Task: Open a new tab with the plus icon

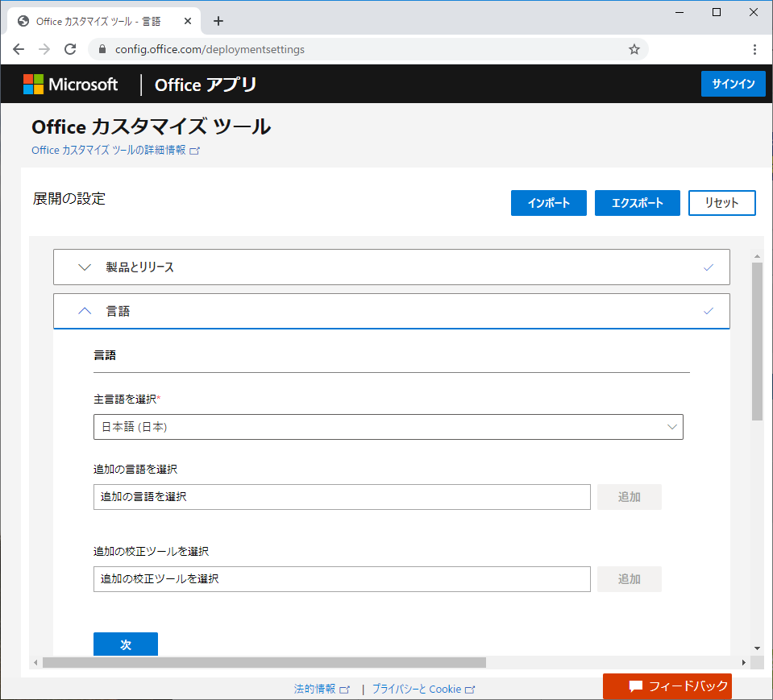Action: click(218, 21)
